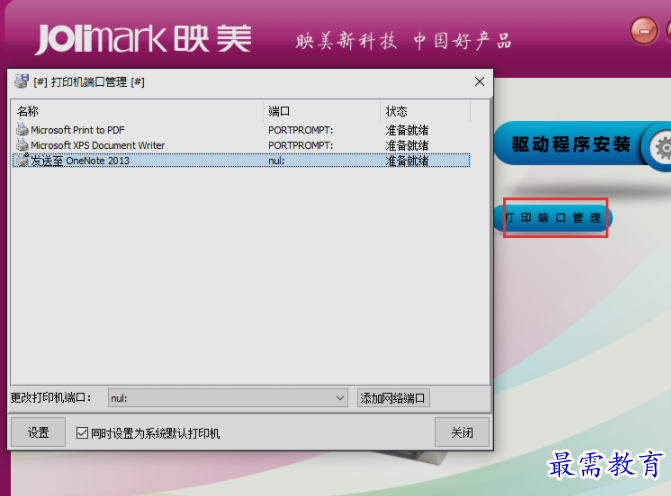
Task: Sort list by 端口 column header
Action: pos(321,111)
